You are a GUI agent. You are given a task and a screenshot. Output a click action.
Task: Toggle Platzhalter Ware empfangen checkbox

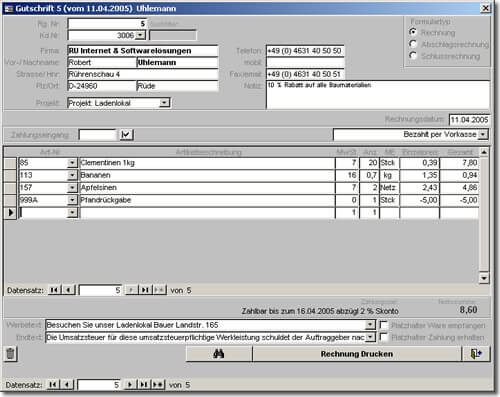[384, 325]
